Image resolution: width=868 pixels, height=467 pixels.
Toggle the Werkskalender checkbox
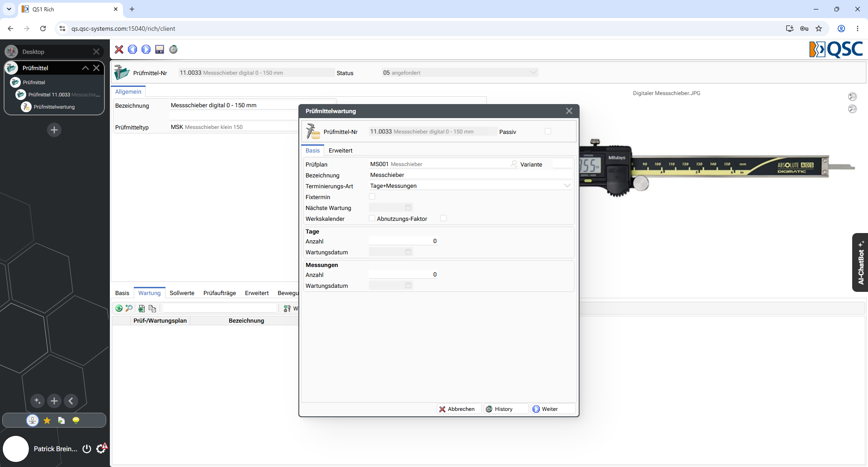372,218
